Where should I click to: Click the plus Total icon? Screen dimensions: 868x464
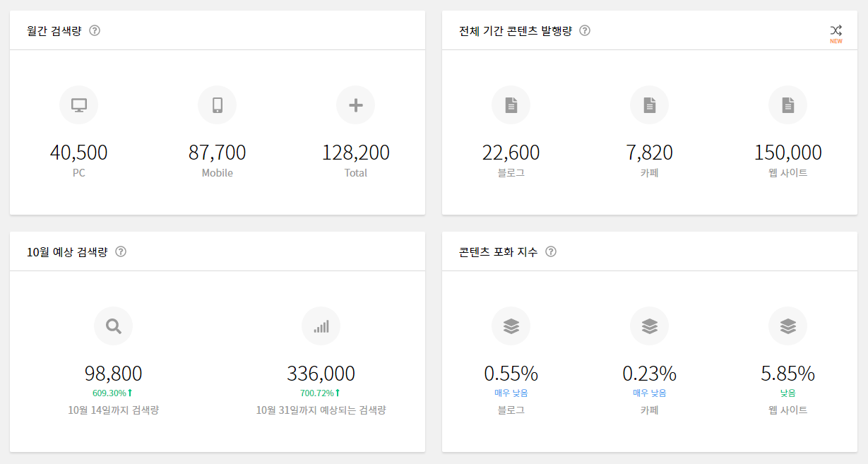[355, 105]
